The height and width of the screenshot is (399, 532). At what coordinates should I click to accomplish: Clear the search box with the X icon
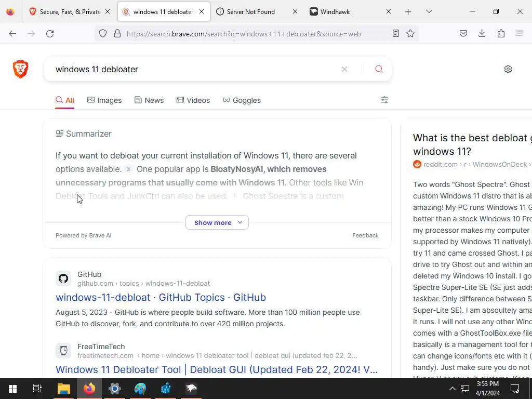pyautogui.click(x=344, y=69)
